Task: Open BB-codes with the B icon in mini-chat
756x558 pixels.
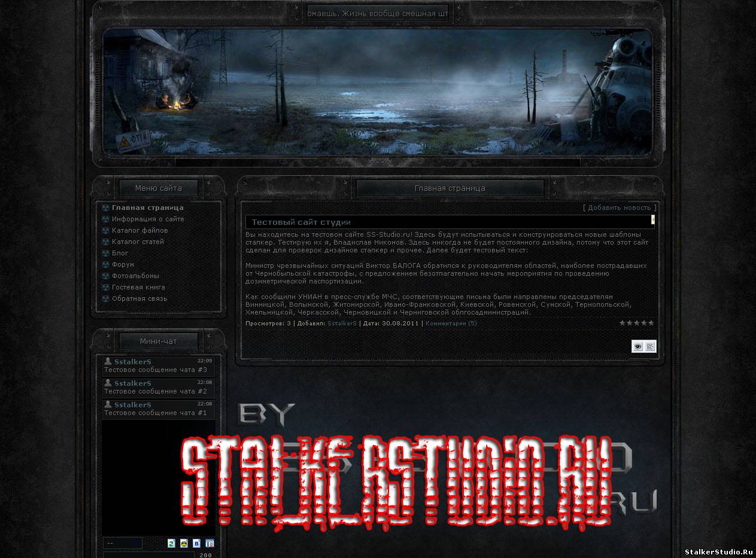Action: click(x=196, y=543)
